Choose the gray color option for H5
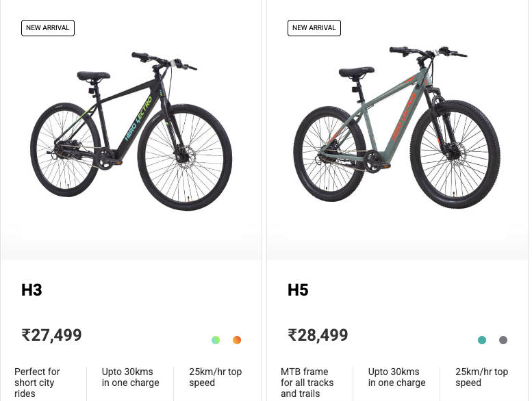This screenshot has height=401, width=532. [503, 340]
